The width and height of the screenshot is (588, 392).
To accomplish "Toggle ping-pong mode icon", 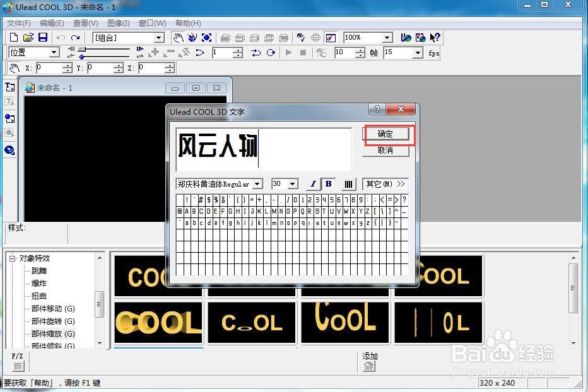I will (256, 52).
